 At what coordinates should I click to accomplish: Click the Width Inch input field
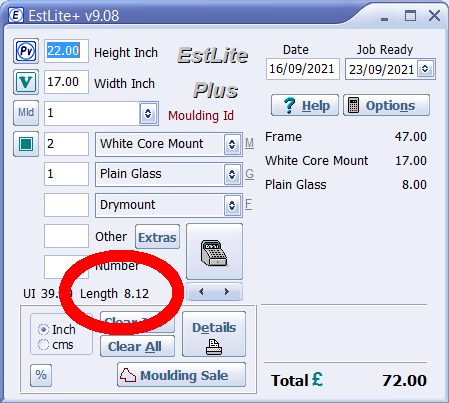66,82
